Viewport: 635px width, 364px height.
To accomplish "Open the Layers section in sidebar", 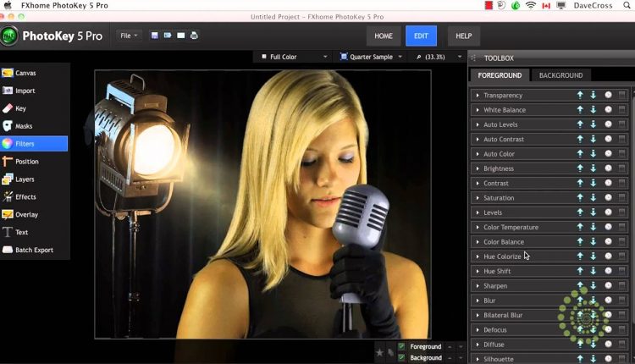I will pos(34,179).
